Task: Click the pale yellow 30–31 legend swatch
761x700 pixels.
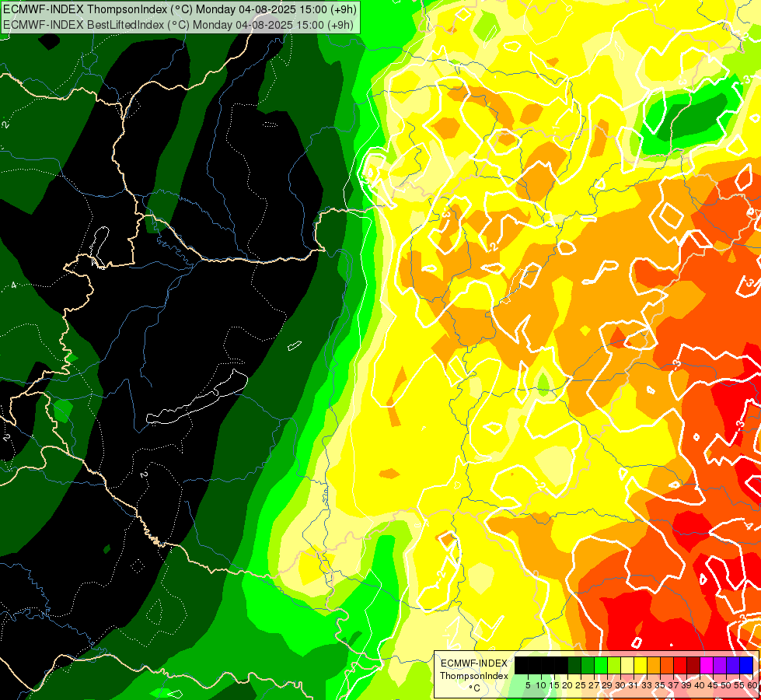Action: (627, 666)
